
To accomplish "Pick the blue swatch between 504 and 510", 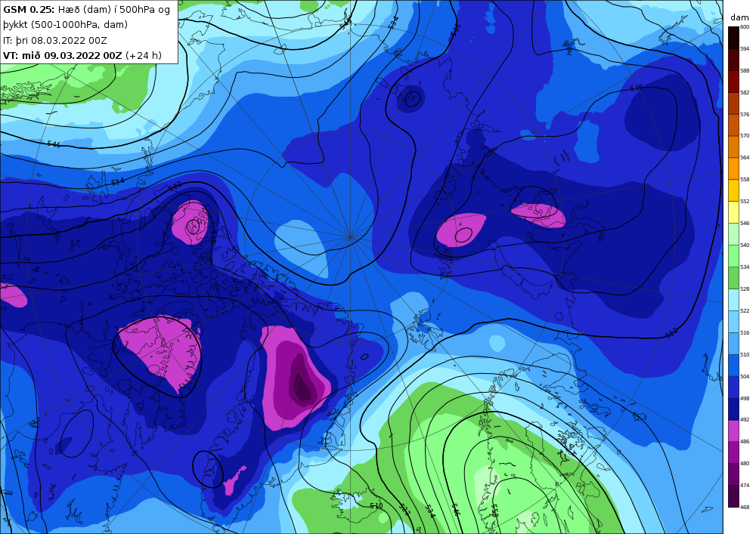I will coord(733,366).
